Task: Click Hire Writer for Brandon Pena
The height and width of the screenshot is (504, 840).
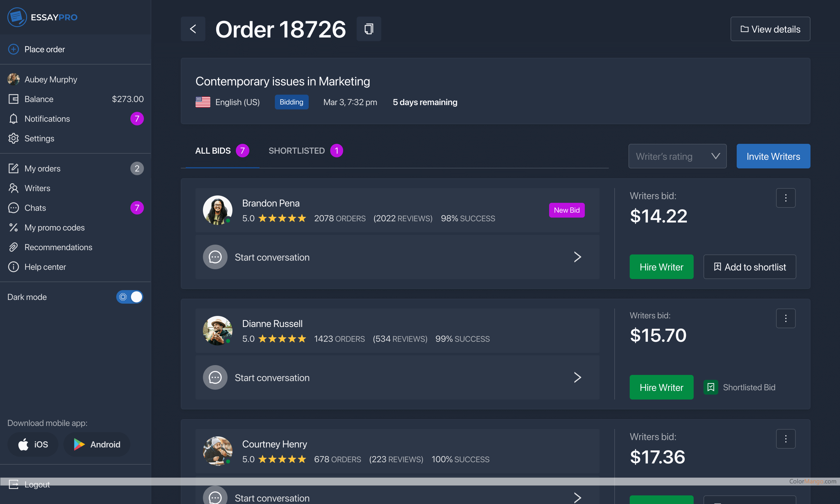Action: (661, 266)
